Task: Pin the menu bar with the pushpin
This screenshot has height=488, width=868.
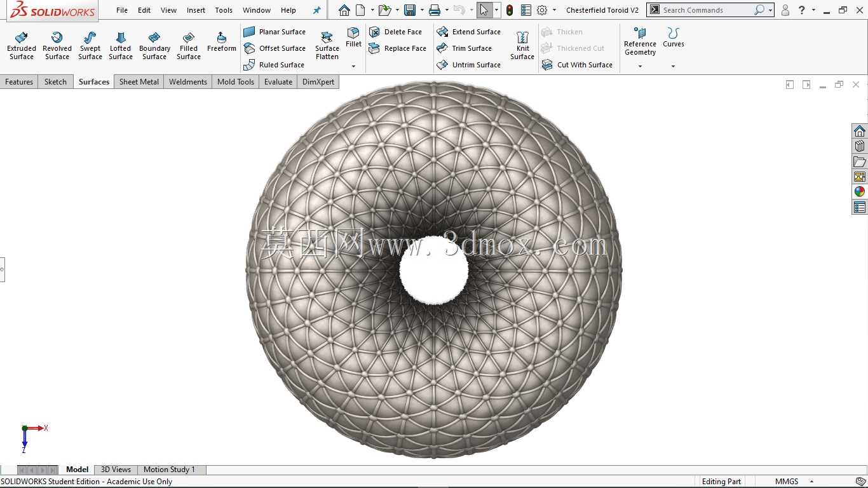Action: tap(317, 10)
